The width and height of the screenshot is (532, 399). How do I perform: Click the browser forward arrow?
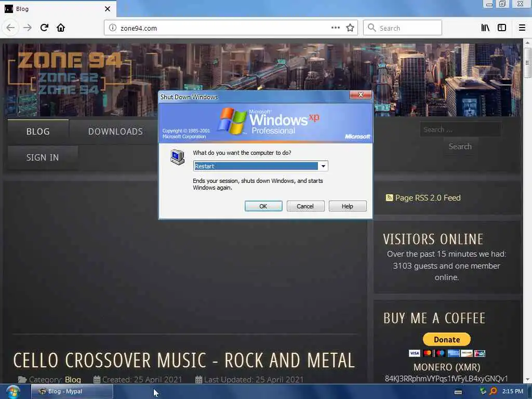[x=28, y=28]
